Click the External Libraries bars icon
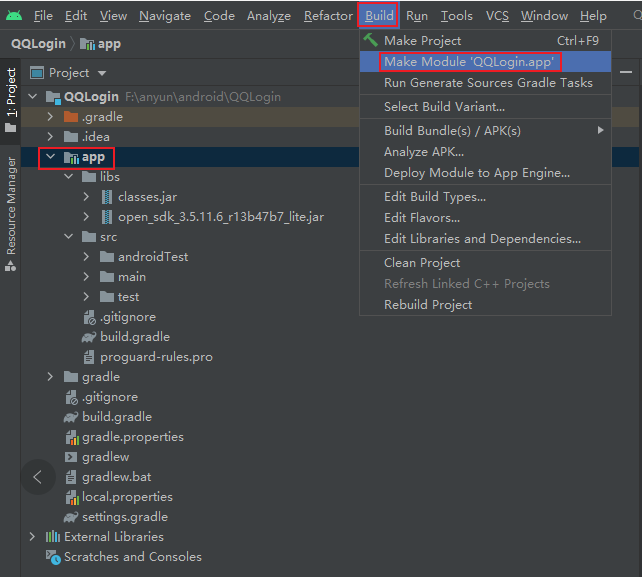 (x=53, y=537)
